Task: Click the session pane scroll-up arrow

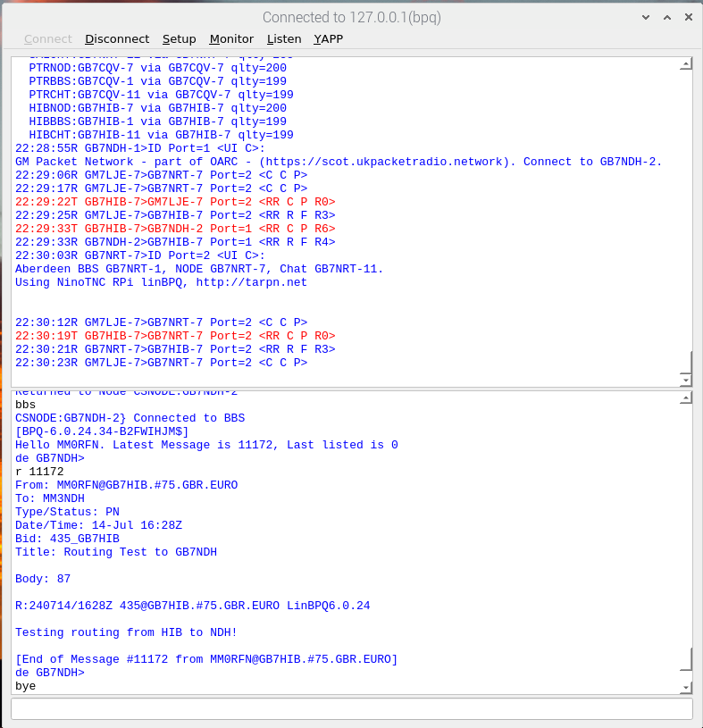Action: click(x=685, y=398)
